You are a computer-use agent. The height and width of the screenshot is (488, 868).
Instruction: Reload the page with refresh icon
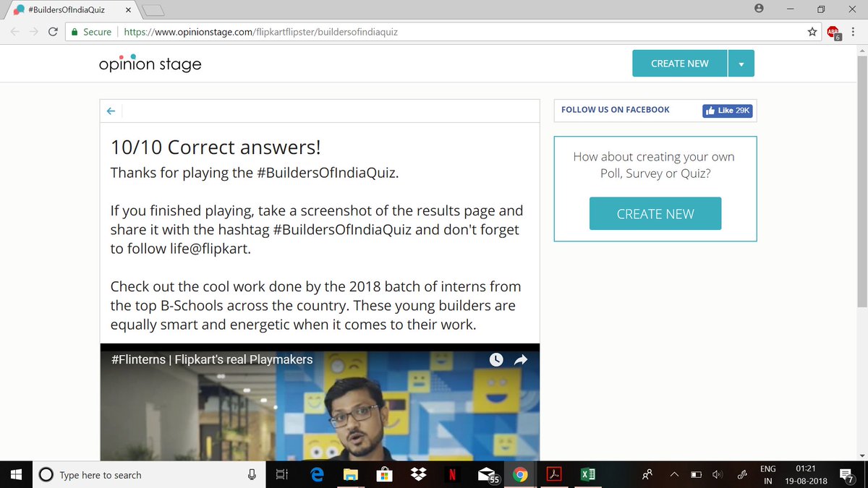point(53,32)
